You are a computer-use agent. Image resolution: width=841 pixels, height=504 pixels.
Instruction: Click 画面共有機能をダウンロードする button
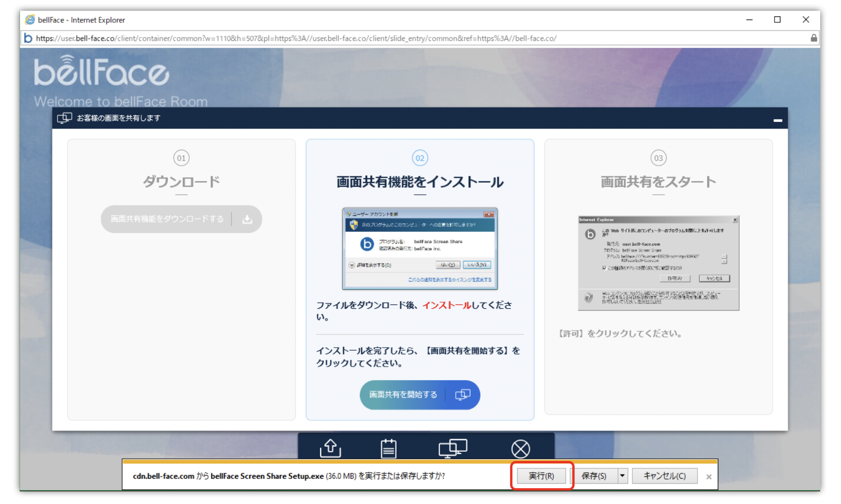[181, 219]
